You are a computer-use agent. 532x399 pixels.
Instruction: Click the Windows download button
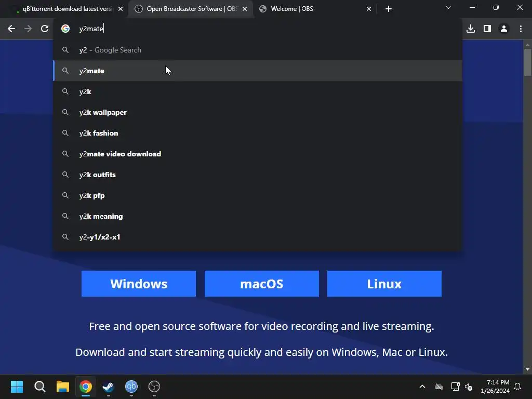[x=139, y=284]
